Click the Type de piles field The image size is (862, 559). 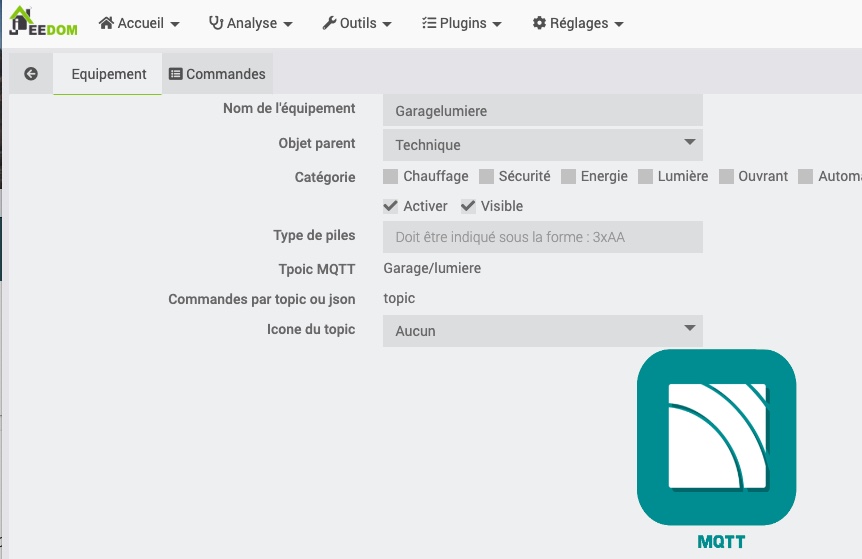point(543,237)
